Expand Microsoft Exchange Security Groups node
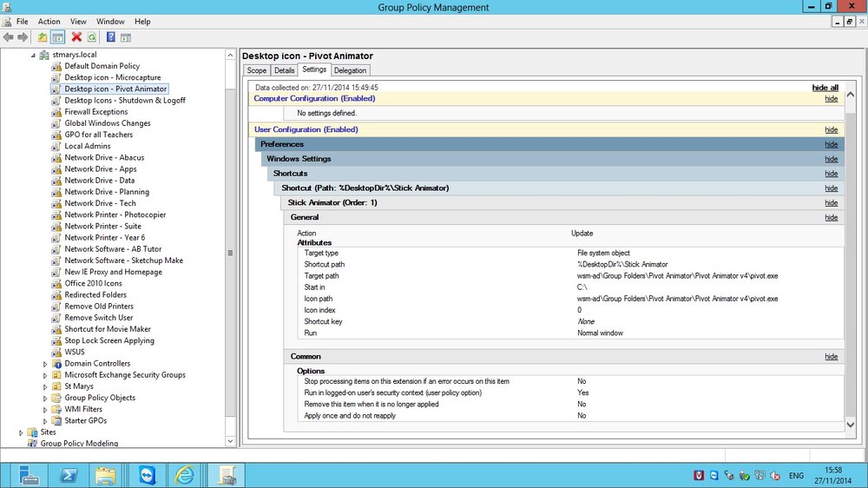The width and height of the screenshot is (868, 488). (x=45, y=375)
